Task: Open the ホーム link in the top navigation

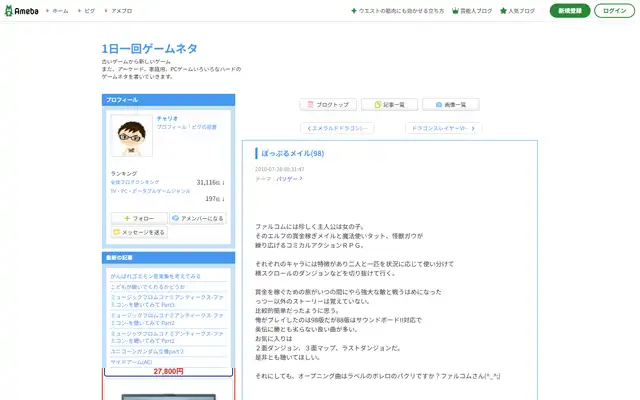Action: pos(60,11)
